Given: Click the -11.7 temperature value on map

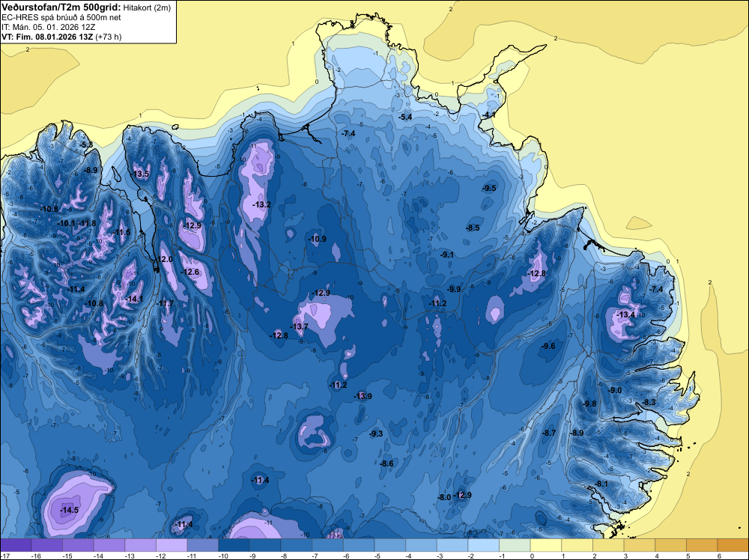Looking at the screenshot, I should [x=166, y=303].
